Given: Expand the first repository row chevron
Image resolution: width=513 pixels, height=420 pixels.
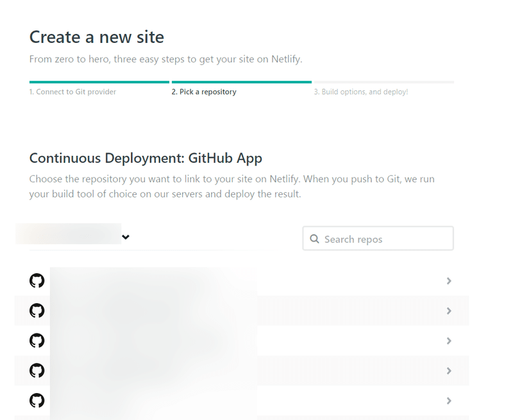Looking at the screenshot, I should tap(449, 281).
